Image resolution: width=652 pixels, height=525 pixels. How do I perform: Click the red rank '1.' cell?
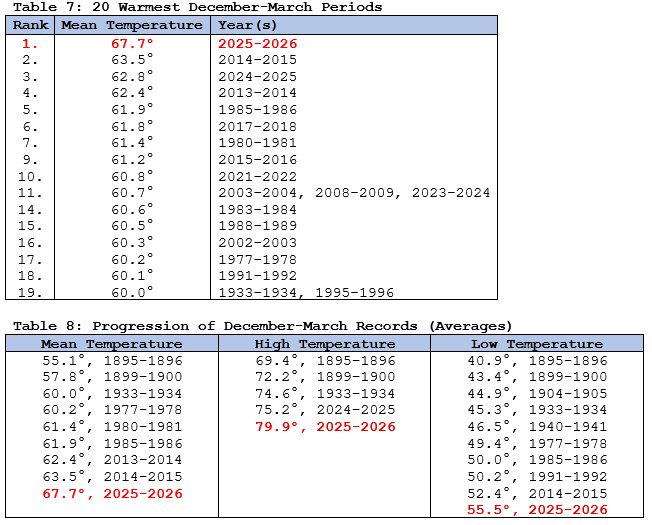(29, 44)
